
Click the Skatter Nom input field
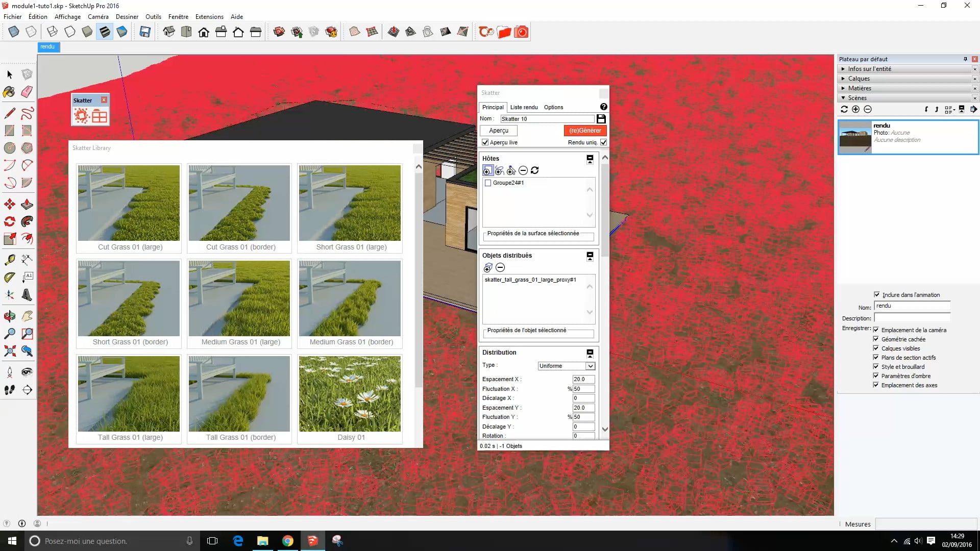tap(547, 119)
